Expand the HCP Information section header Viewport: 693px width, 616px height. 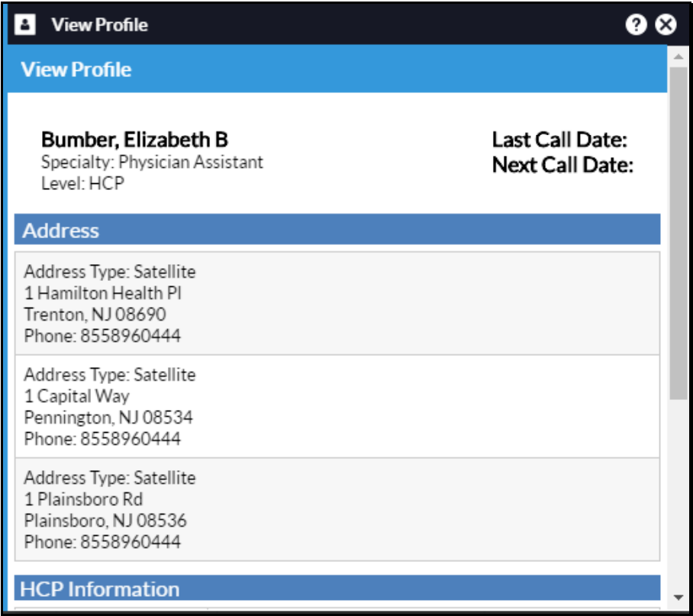coord(337,588)
